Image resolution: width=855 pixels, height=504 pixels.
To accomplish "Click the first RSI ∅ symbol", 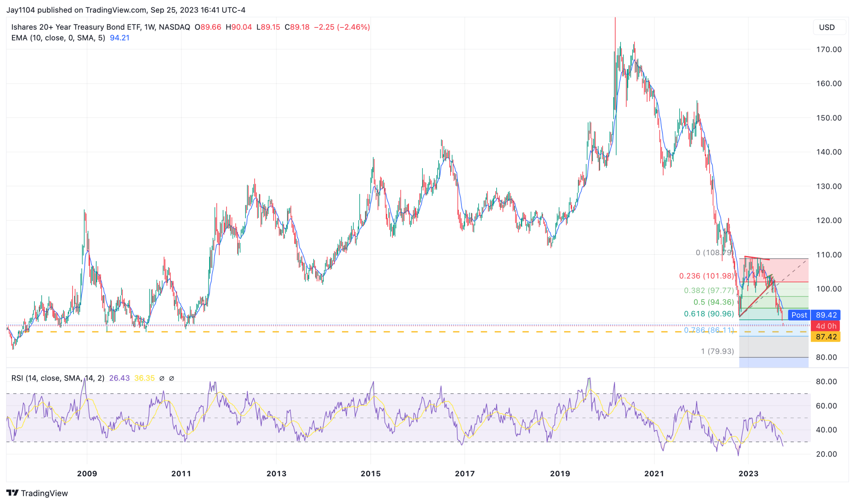I will tap(162, 378).
